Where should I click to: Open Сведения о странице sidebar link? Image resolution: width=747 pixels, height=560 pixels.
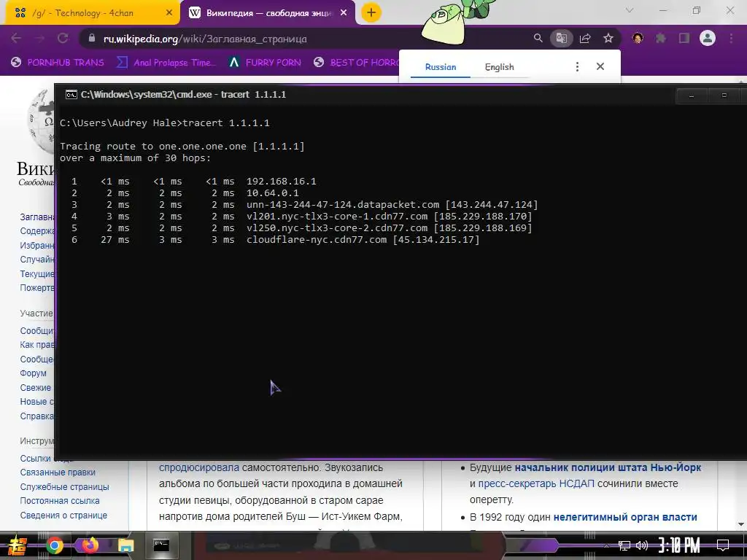[x=63, y=516]
